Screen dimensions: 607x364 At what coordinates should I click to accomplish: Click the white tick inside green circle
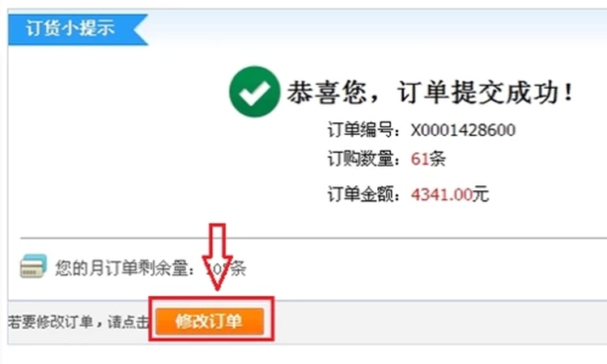pyautogui.click(x=254, y=93)
